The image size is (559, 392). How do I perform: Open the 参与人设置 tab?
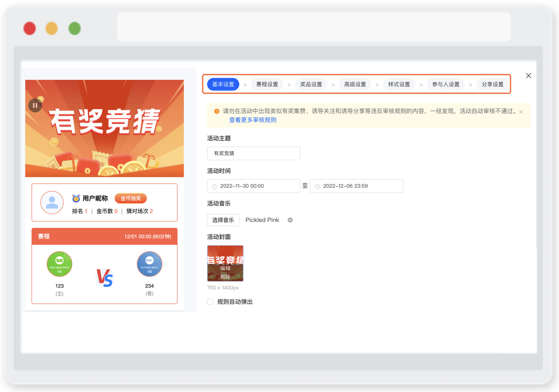click(446, 84)
